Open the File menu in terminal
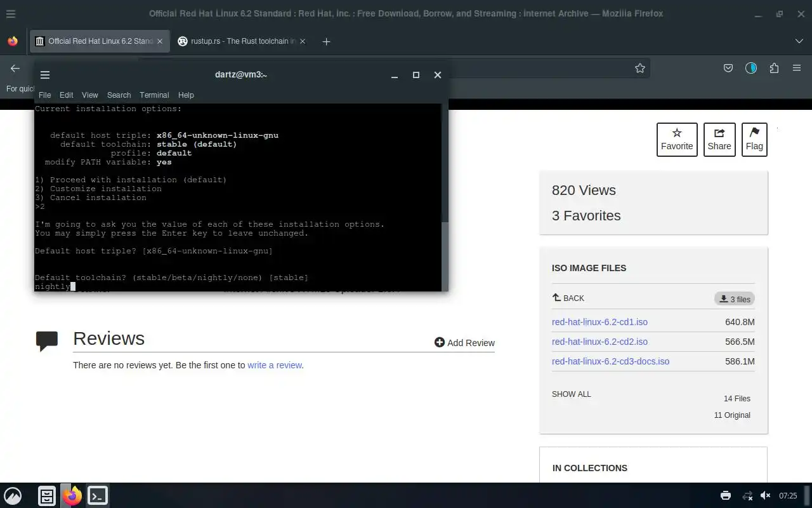 point(44,95)
